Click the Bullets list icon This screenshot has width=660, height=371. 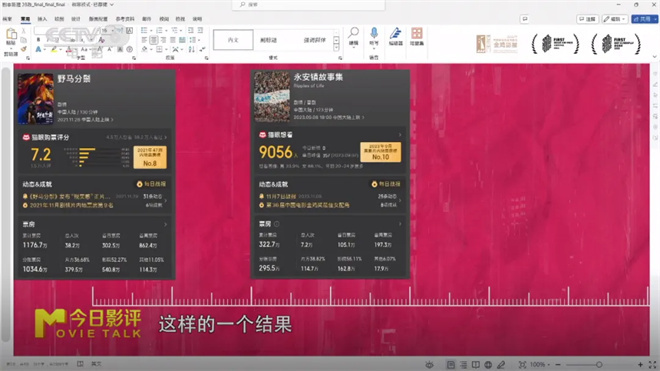pos(144,30)
